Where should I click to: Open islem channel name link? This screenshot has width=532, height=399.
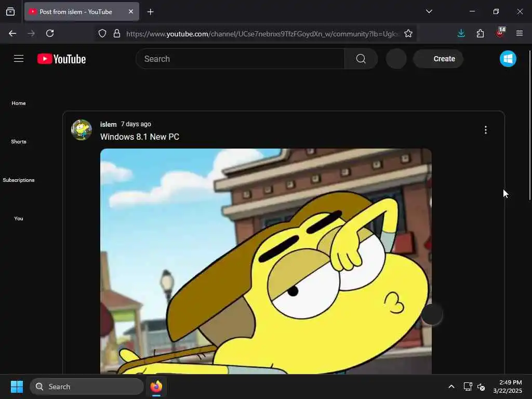pos(108,125)
